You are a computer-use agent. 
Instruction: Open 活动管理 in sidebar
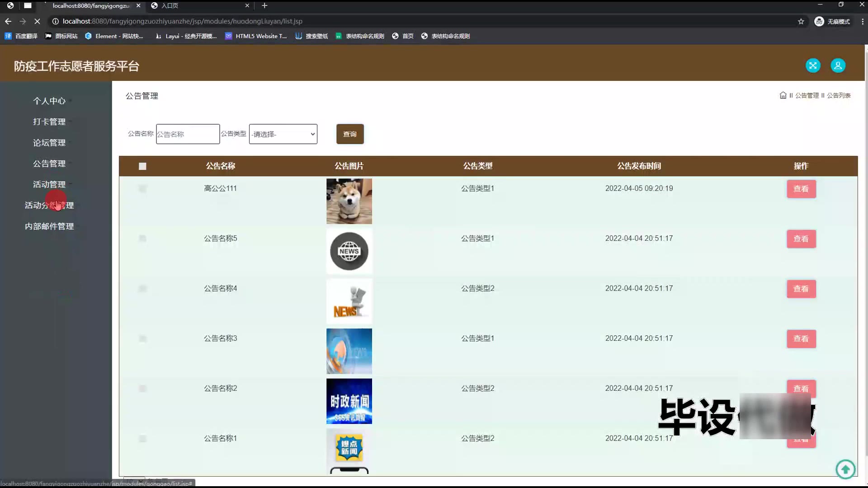[x=49, y=184]
